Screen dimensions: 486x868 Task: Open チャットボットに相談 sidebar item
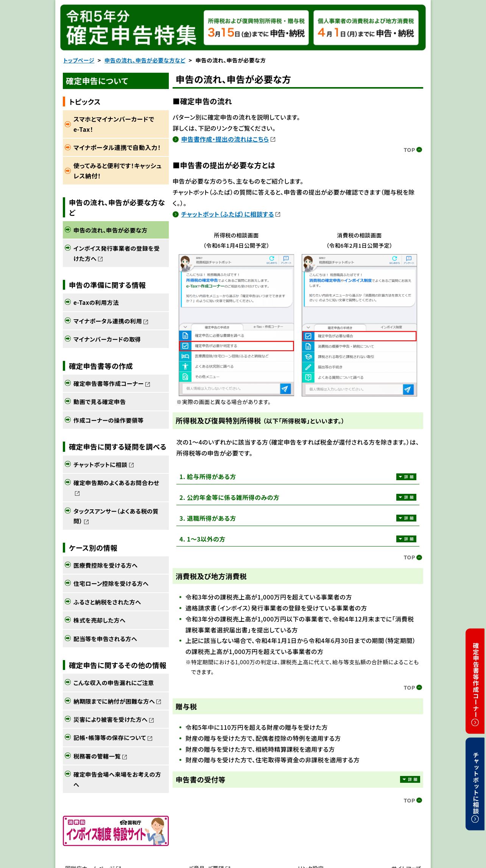click(x=116, y=465)
